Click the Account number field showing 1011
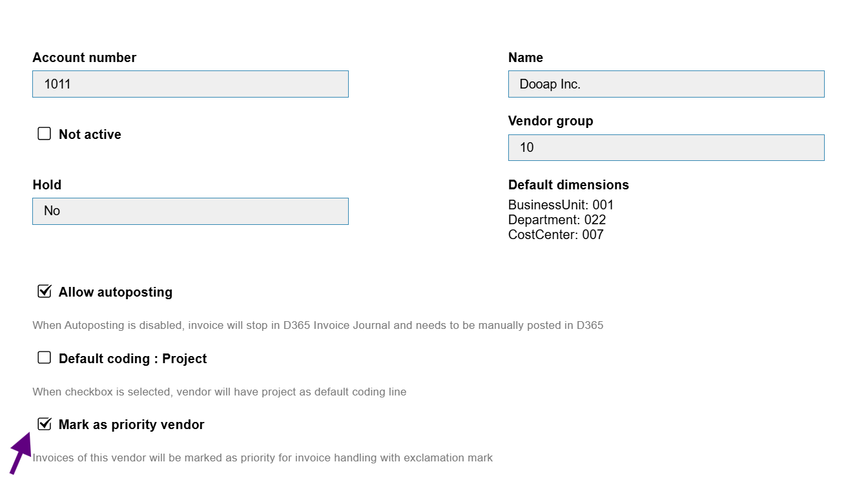868x484 pixels. (190, 84)
